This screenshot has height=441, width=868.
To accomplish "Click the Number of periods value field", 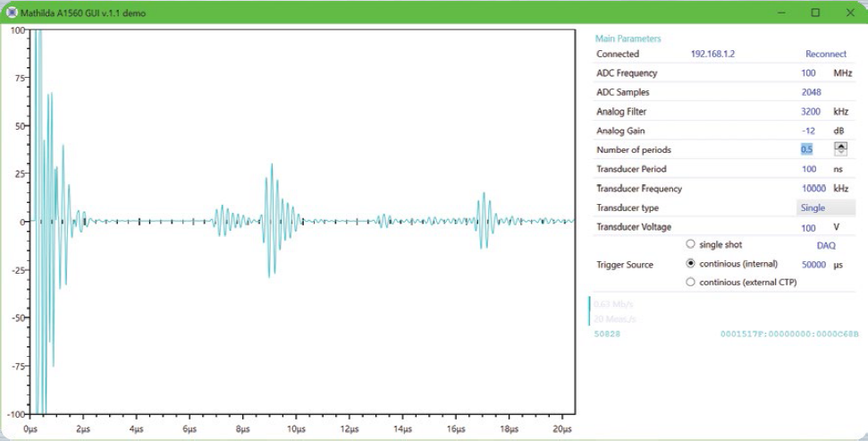I will [807, 149].
